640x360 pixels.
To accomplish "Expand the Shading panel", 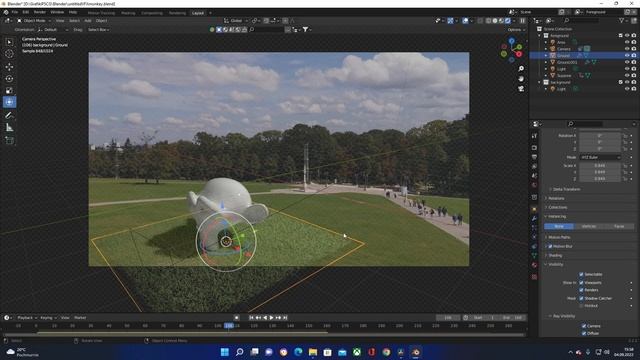I will click(555, 256).
